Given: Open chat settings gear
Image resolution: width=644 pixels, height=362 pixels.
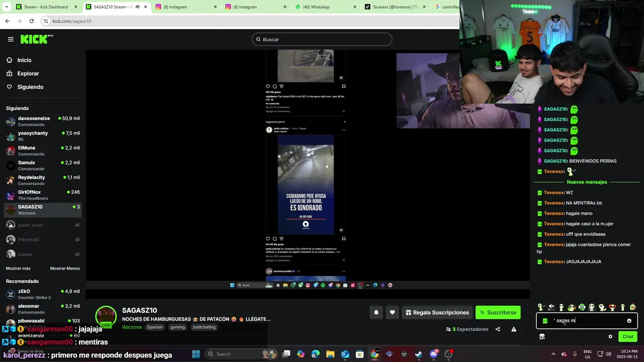Looking at the screenshot, I should (x=610, y=337).
